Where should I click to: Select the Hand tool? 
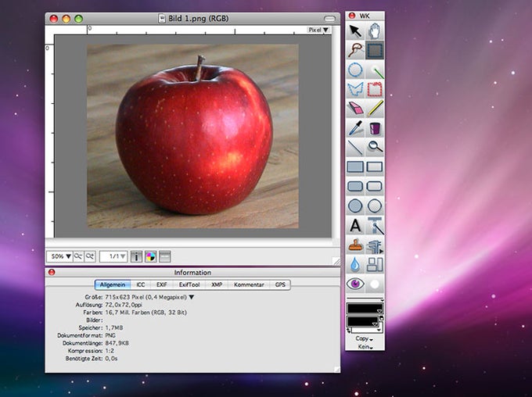(x=375, y=30)
